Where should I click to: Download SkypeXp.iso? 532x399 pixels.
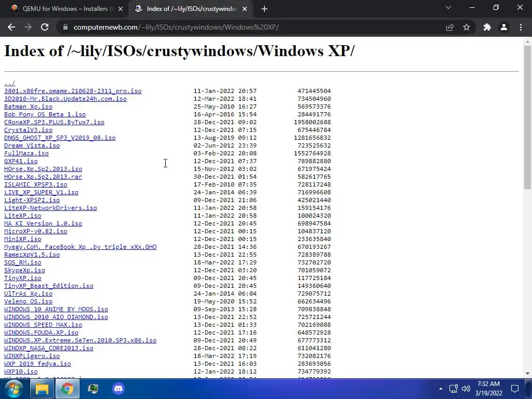pyautogui.click(x=24, y=270)
